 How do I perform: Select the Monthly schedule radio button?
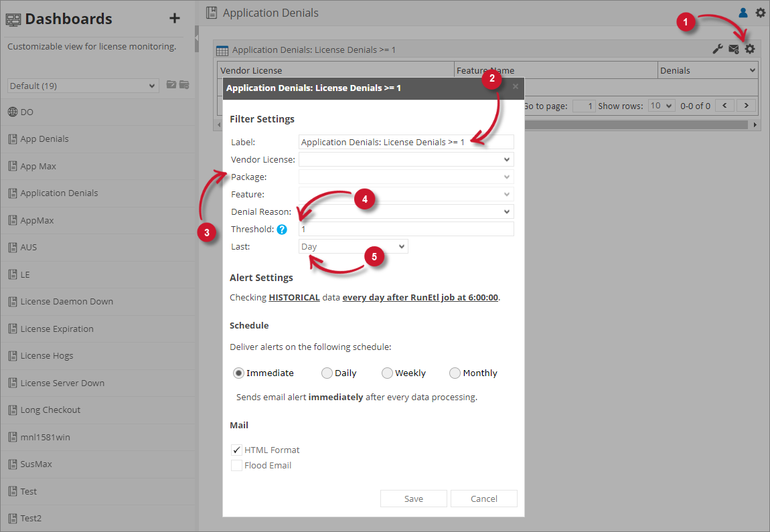tap(455, 373)
